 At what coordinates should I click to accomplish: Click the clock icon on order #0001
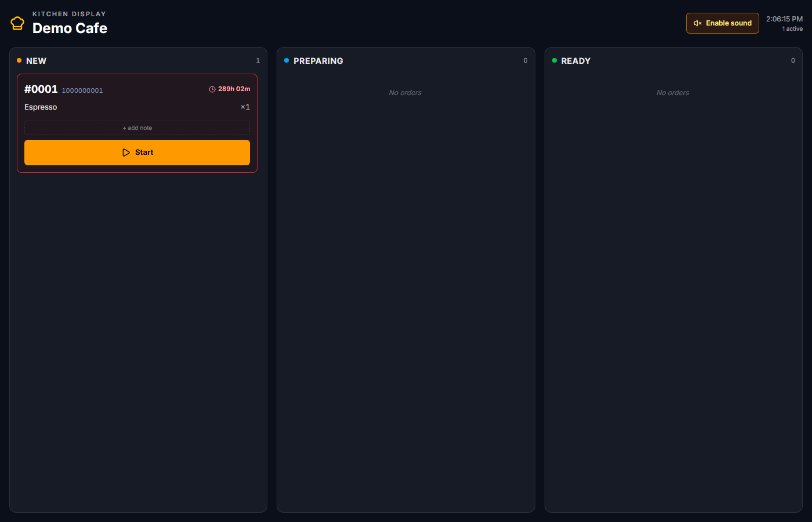coord(212,89)
